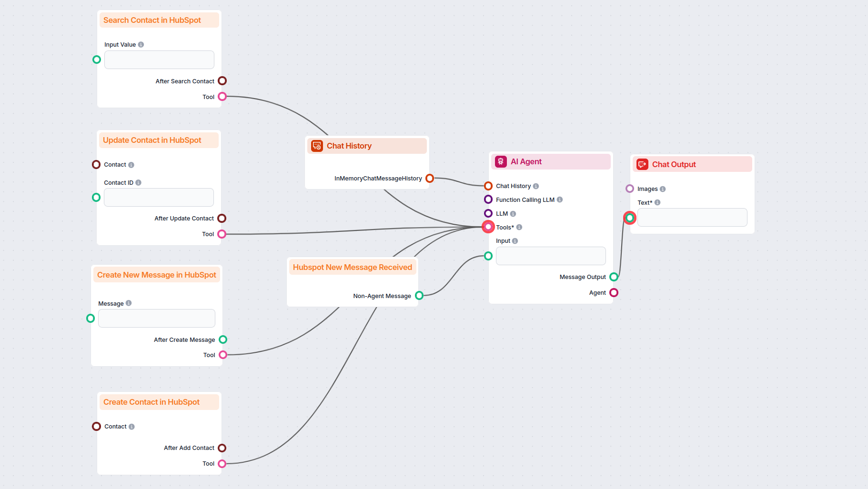Click the Input field inside the AI Agent node
Screen dimensions: 868x489
pos(550,256)
